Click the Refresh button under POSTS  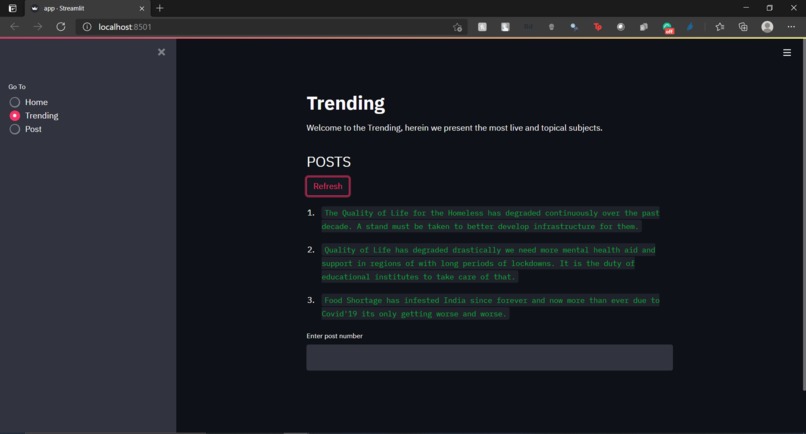pos(328,186)
